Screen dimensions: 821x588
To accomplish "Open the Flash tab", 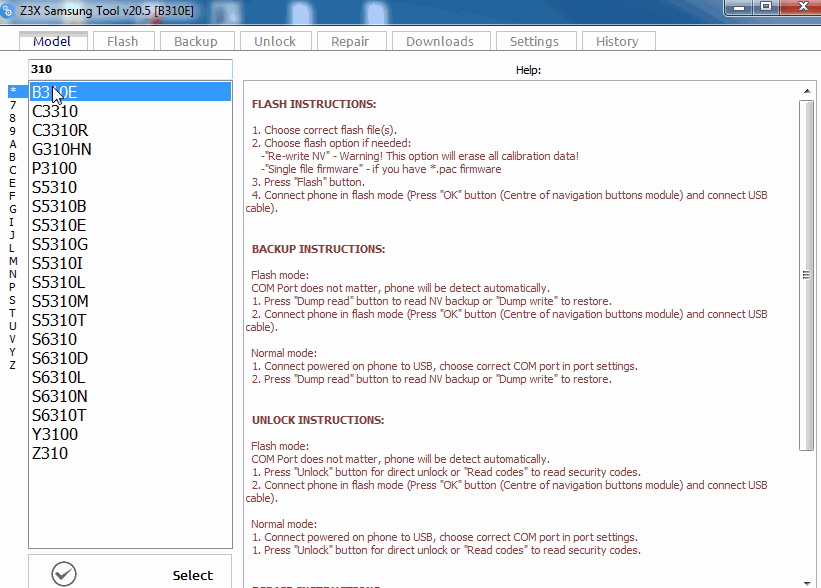I will pos(123,41).
